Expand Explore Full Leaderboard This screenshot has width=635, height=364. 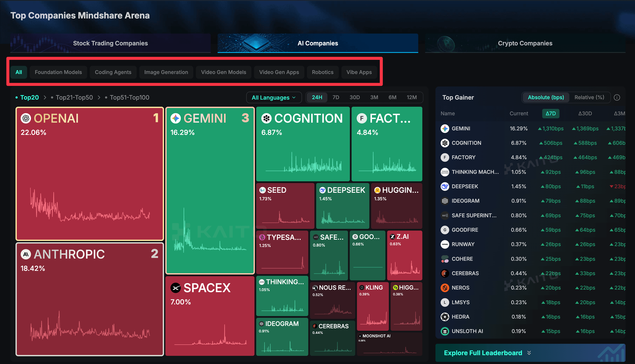point(530,353)
